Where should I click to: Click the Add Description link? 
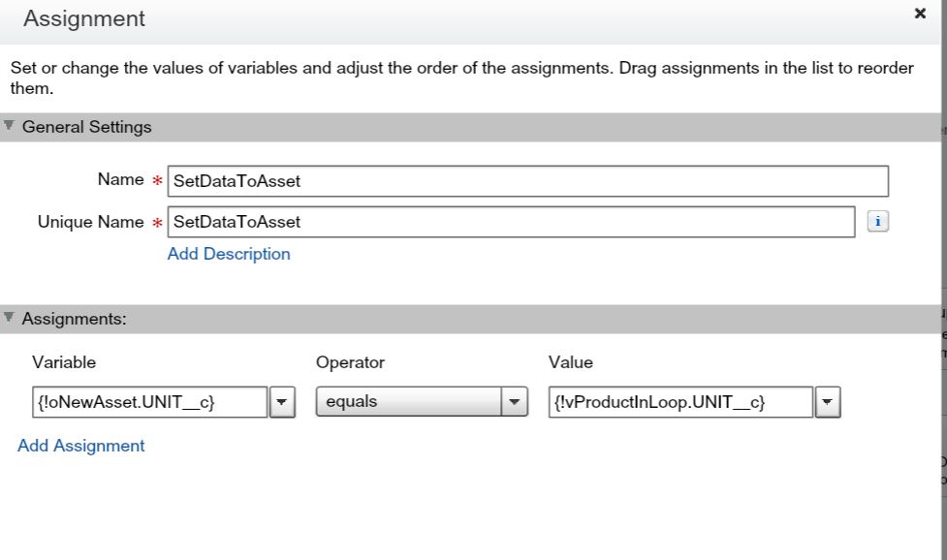pos(229,254)
